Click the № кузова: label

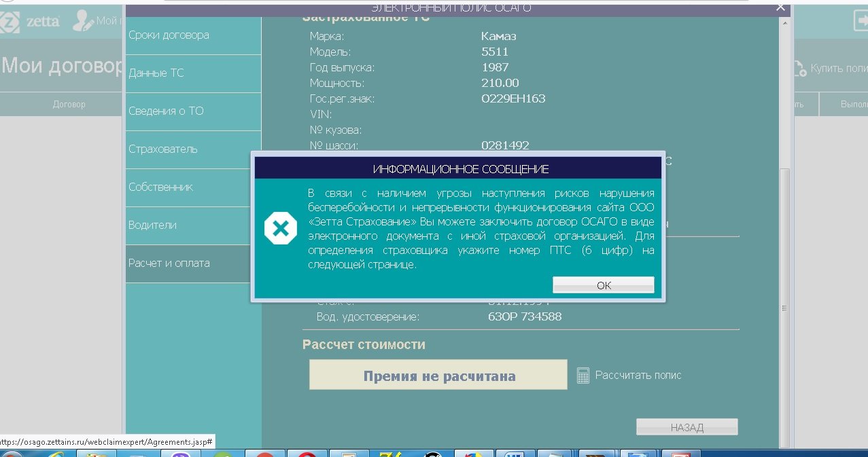pos(336,130)
